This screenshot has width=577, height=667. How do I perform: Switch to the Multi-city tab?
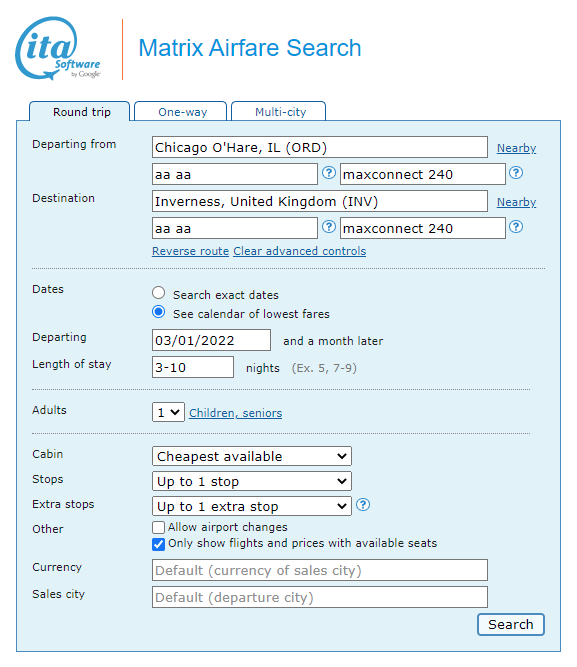(279, 111)
